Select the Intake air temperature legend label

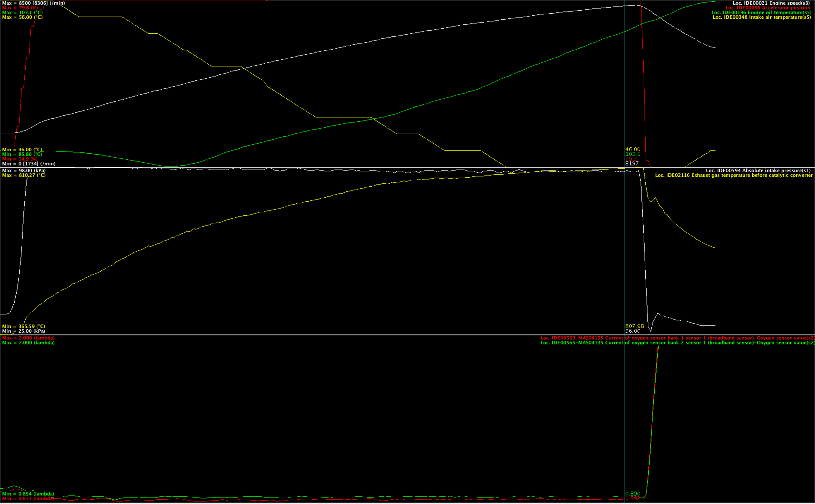[x=762, y=17]
